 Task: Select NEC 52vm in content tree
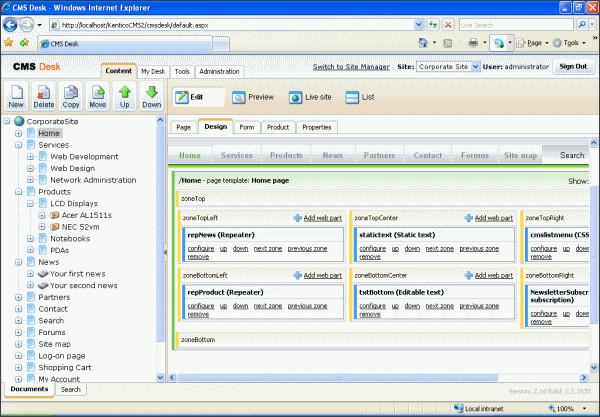[80, 227]
